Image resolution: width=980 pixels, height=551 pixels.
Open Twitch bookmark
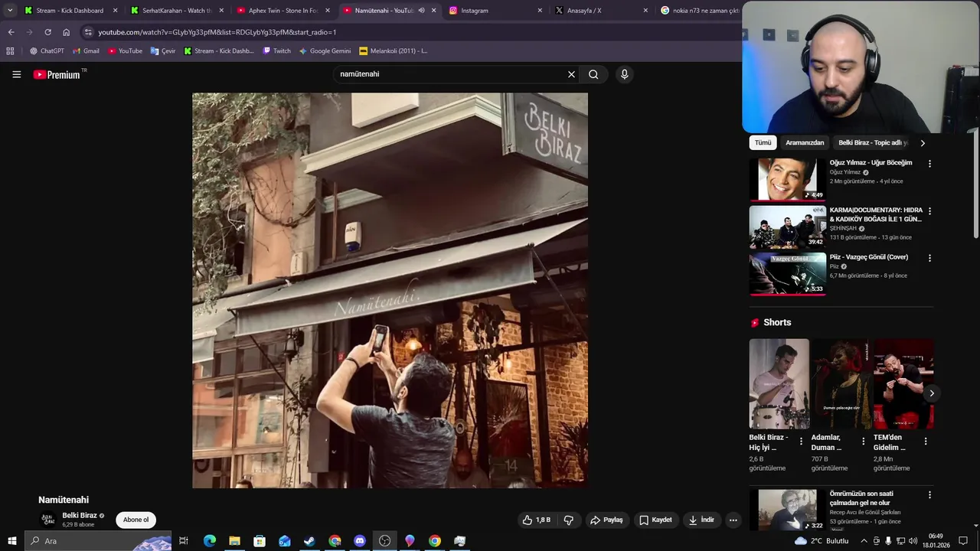point(276,51)
